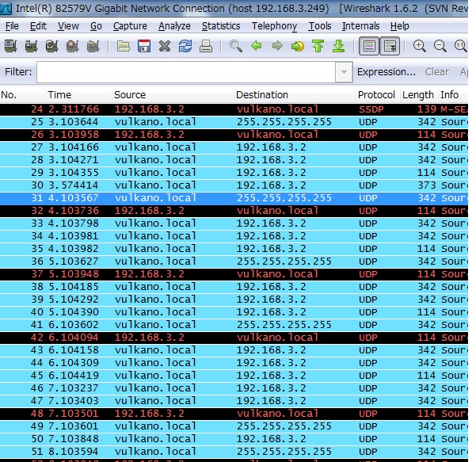Open the display filter history dropdown

(x=344, y=72)
